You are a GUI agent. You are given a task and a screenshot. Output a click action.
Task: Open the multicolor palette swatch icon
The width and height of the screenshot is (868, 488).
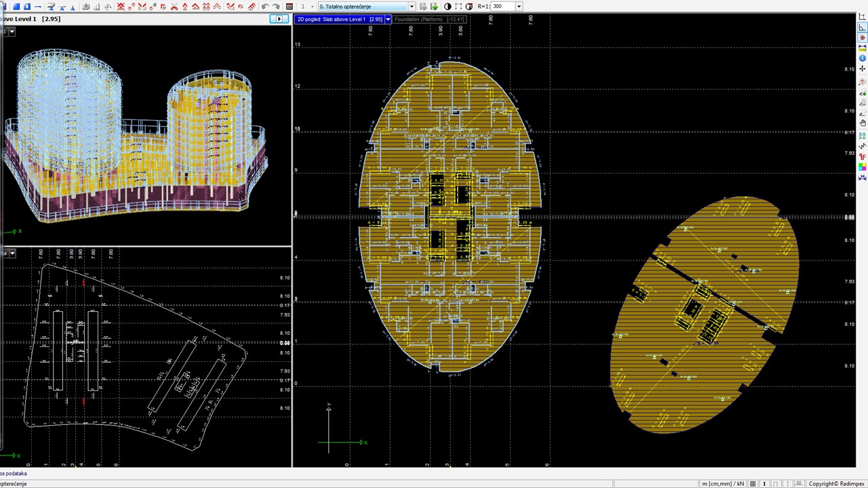click(x=863, y=167)
